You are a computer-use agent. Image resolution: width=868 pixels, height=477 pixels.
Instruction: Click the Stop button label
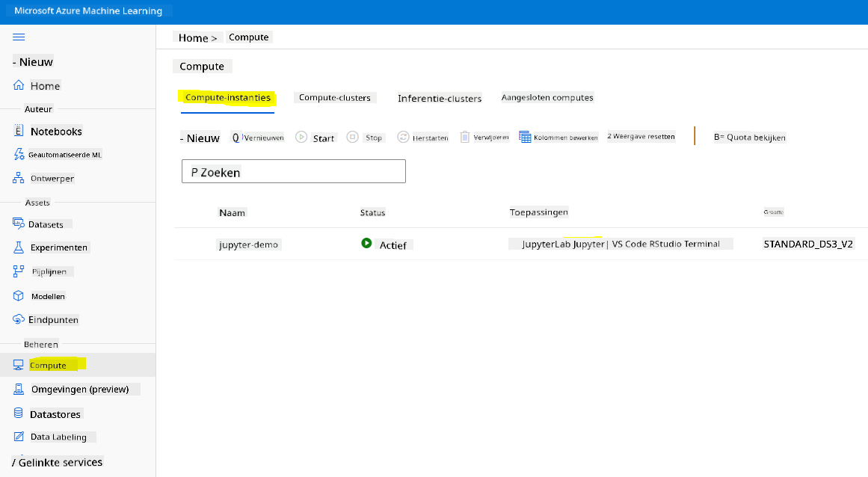click(x=374, y=138)
